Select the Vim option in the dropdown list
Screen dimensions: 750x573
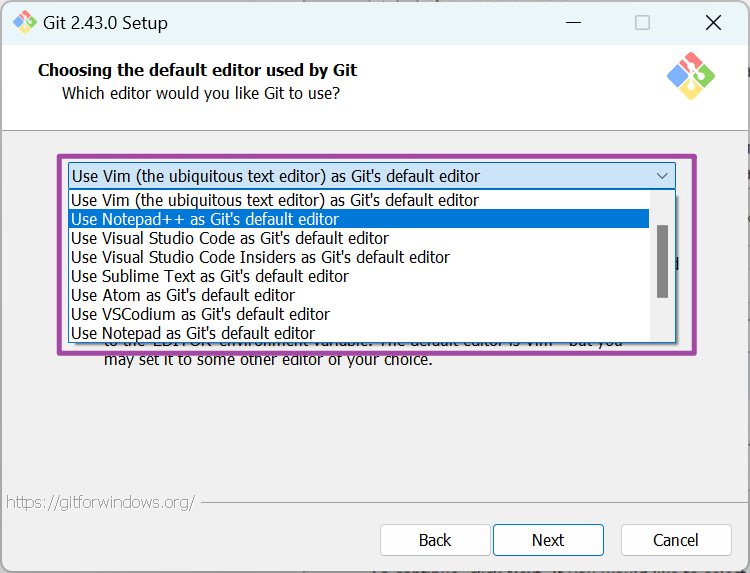pos(275,200)
